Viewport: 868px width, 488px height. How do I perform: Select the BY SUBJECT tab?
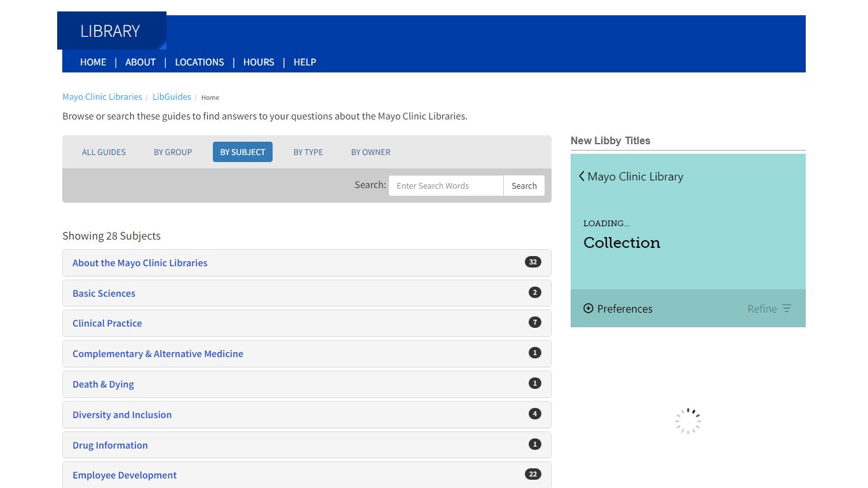point(243,152)
